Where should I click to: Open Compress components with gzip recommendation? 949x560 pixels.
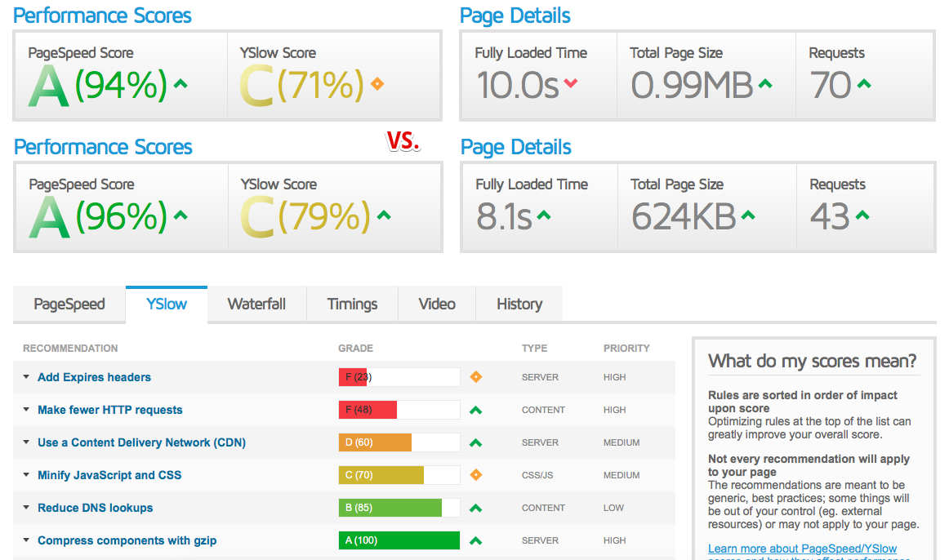[x=127, y=540]
